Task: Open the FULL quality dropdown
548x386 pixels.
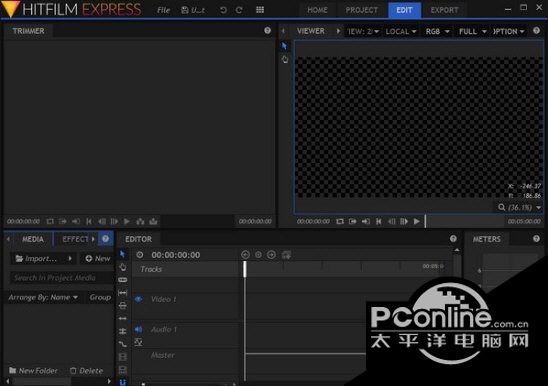Action: pyautogui.click(x=472, y=31)
